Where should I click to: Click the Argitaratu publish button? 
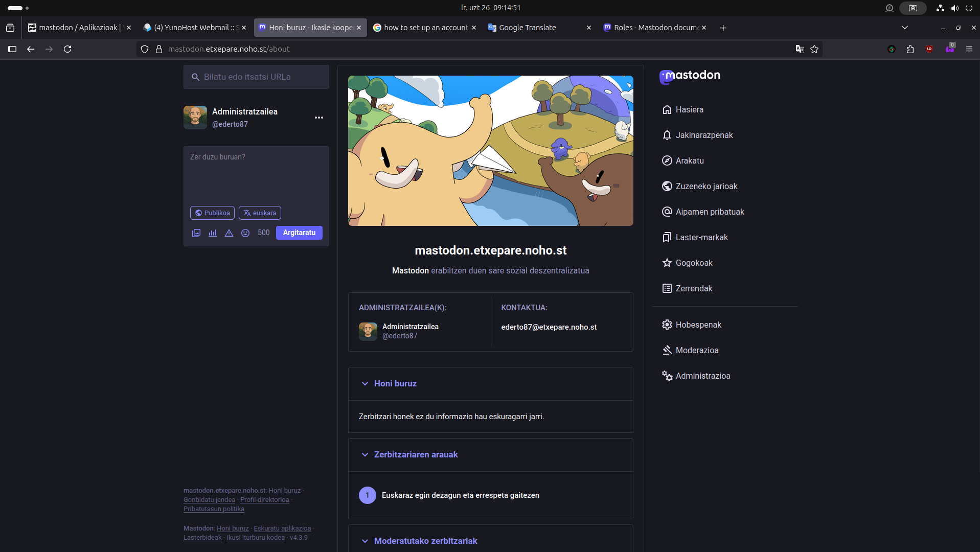pos(299,233)
